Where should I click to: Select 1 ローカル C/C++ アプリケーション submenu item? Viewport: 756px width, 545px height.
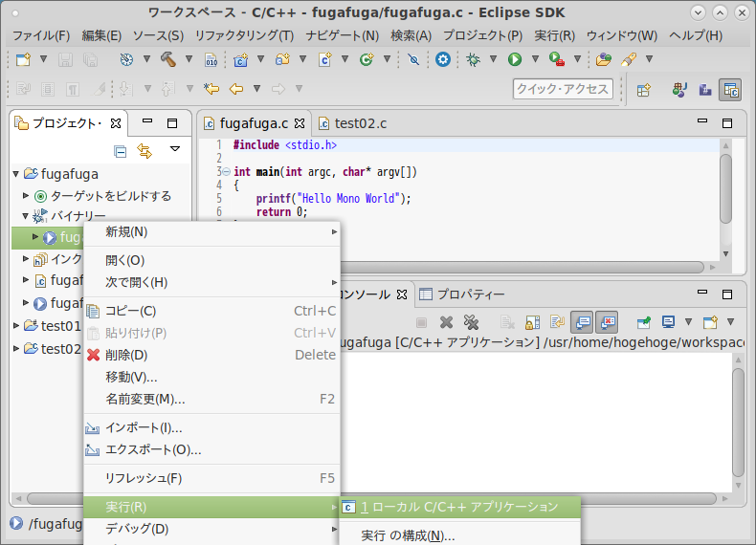point(460,507)
